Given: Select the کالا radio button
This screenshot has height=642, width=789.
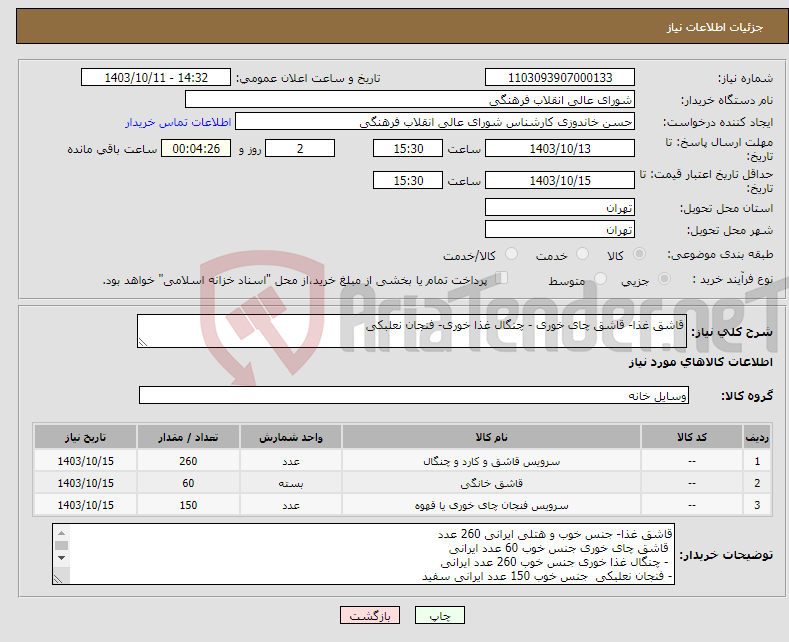Looking at the screenshot, I should (x=639, y=254).
